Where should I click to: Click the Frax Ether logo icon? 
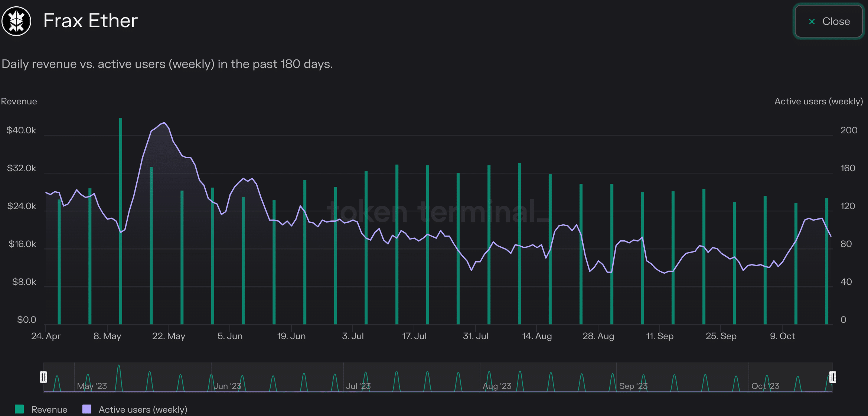coord(16,21)
